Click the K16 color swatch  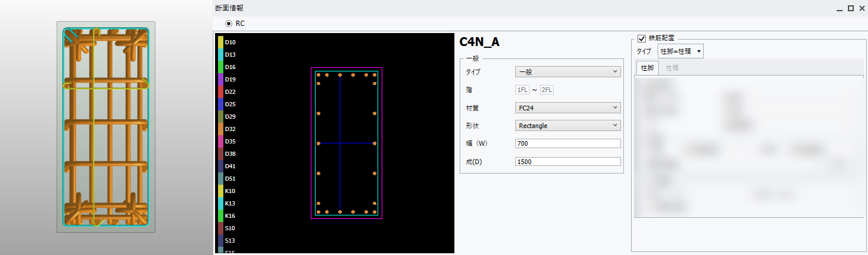pyautogui.click(x=220, y=215)
